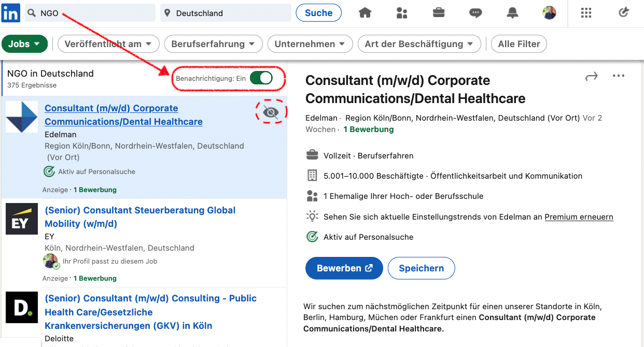Screen dimensions: 644x347
Task: Click the target icon in job details
Action: click(x=312, y=237)
